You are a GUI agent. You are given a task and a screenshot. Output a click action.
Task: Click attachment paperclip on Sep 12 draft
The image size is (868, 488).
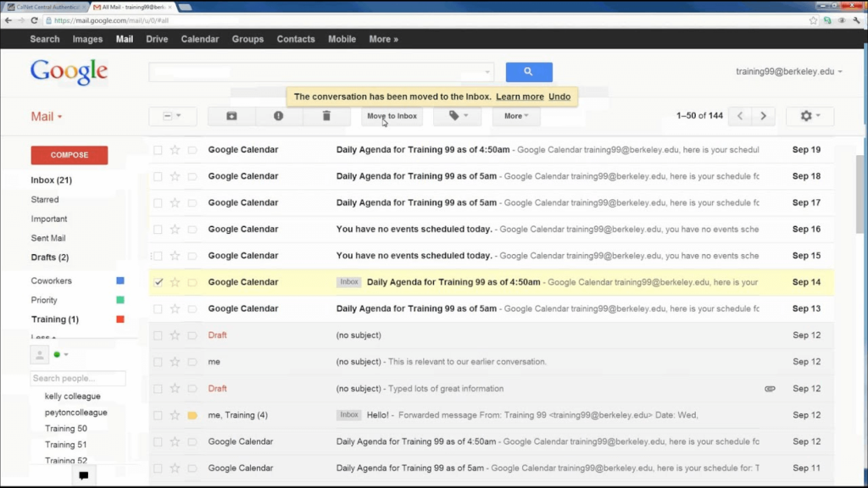[770, 389]
